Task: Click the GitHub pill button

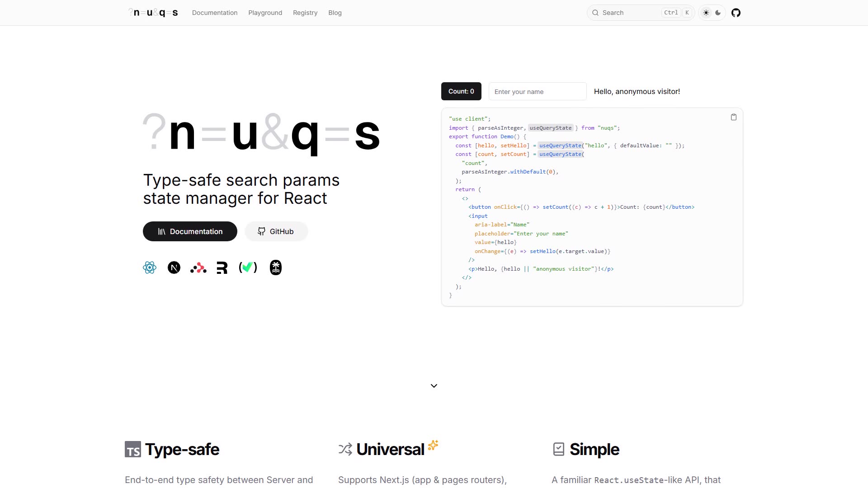Action: (x=276, y=231)
